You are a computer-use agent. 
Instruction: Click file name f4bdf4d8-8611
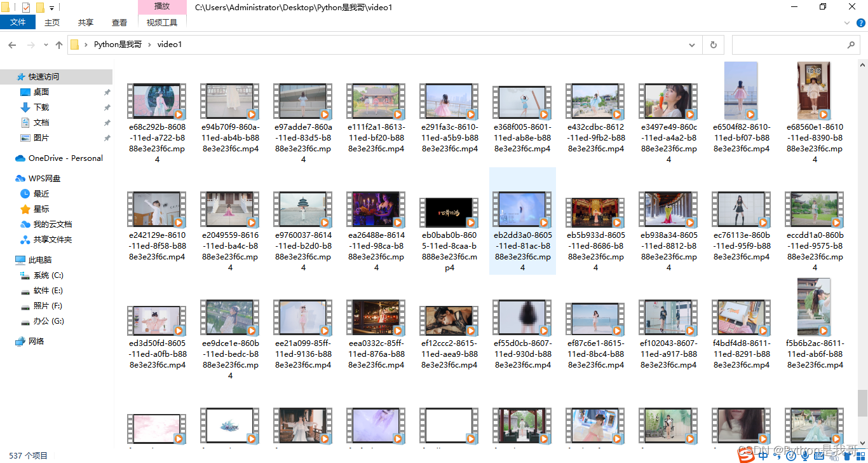point(742,354)
